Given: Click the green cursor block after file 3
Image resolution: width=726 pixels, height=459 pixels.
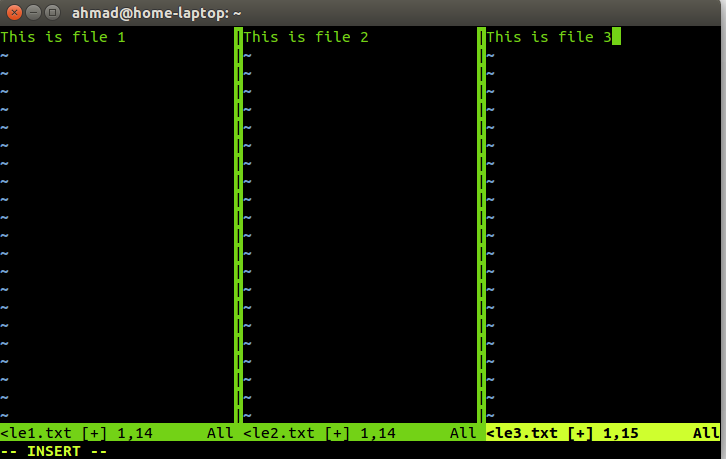Looking at the screenshot, I should [x=616, y=37].
